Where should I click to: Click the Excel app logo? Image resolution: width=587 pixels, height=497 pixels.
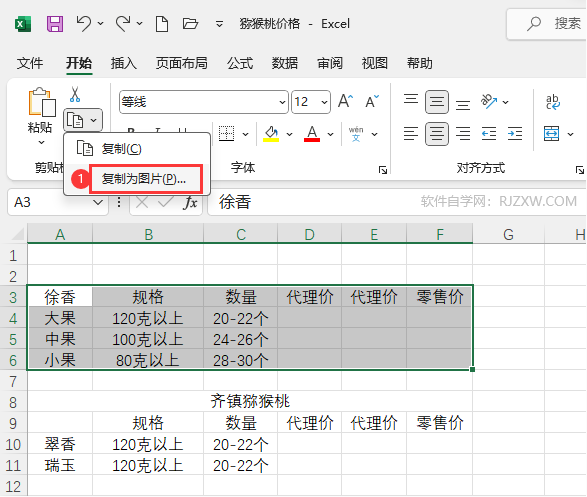pos(23,24)
